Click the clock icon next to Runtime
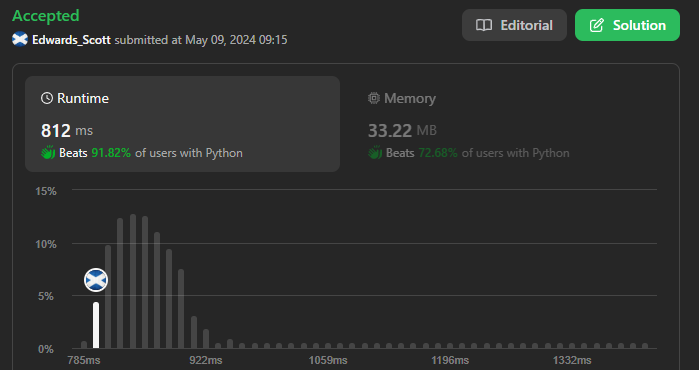699x370 pixels. 47,98
